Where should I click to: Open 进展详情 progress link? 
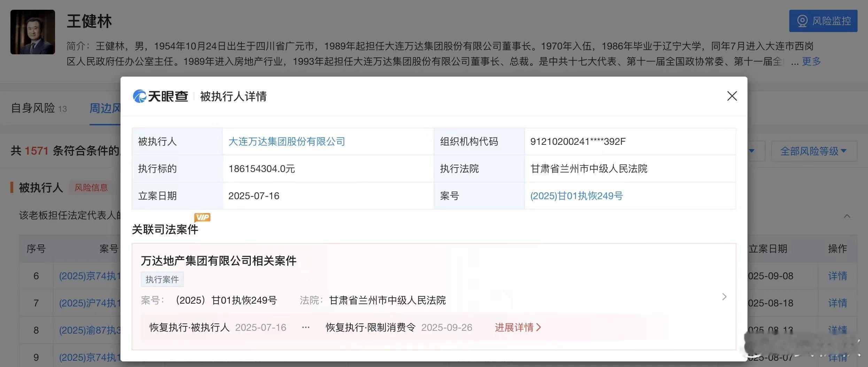pos(518,327)
